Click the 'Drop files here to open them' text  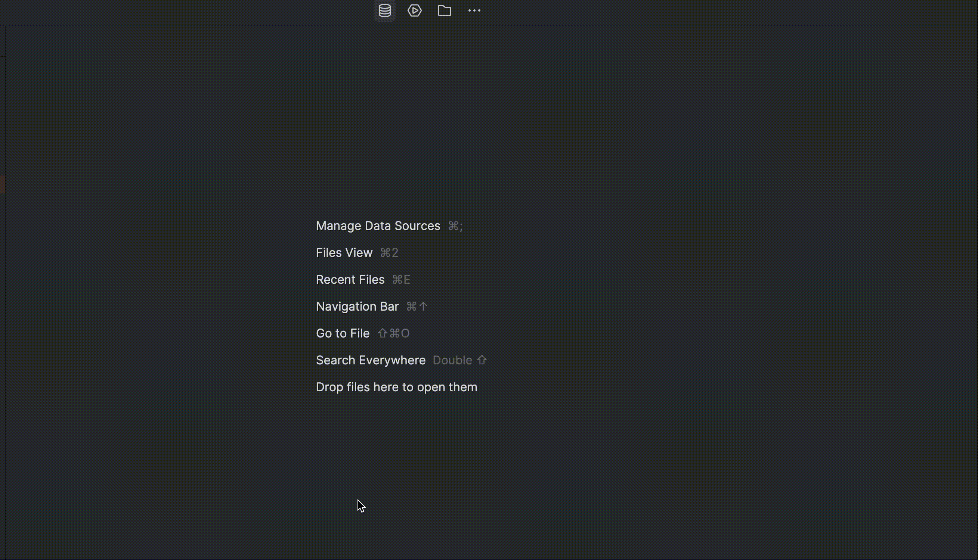click(x=396, y=387)
